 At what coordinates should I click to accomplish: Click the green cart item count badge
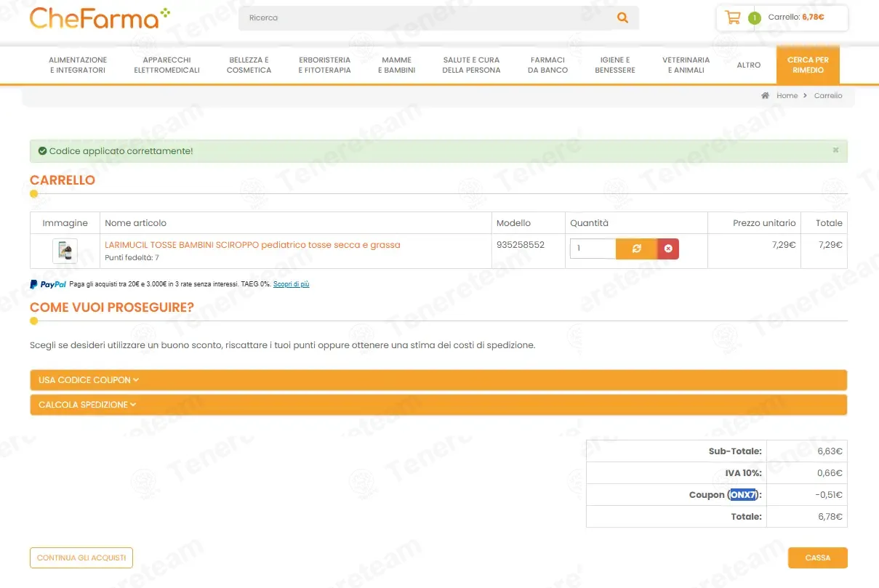(754, 17)
